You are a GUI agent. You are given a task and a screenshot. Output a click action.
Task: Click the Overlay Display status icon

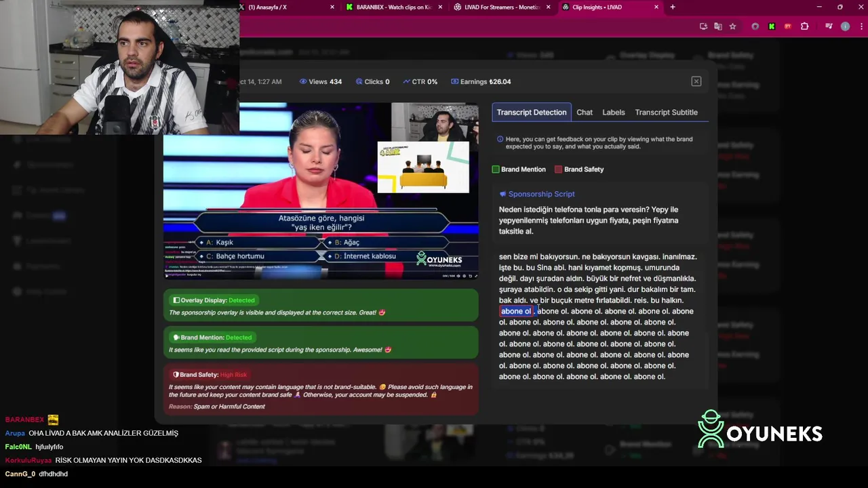click(176, 300)
